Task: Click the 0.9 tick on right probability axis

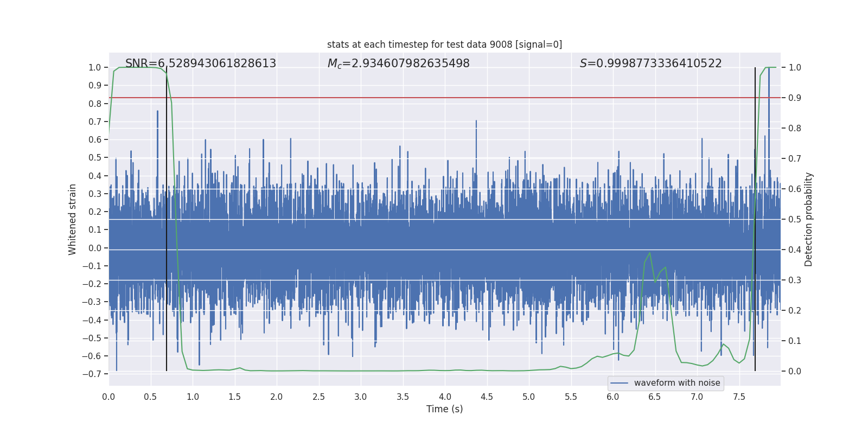Action: coord(795,98)
